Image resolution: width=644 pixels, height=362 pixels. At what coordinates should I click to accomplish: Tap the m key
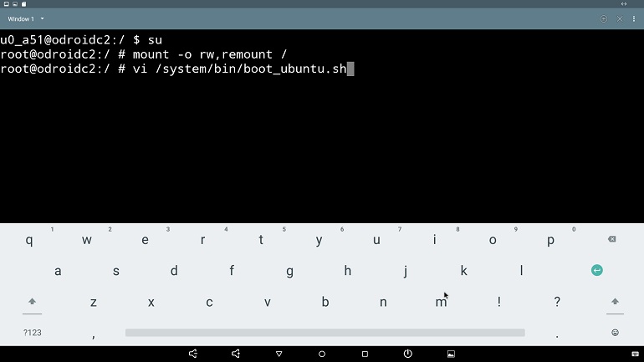click(x=441, y=302)
